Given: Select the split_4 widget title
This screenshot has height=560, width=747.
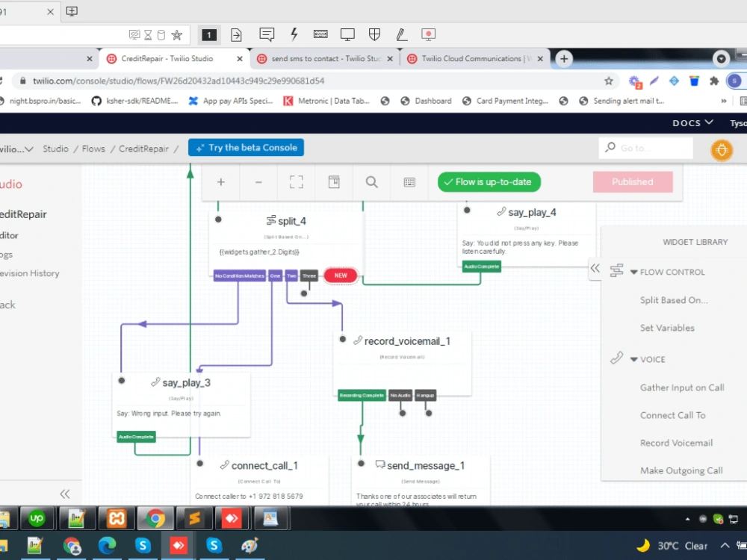Looking at the screenshot, I should 291,221.
